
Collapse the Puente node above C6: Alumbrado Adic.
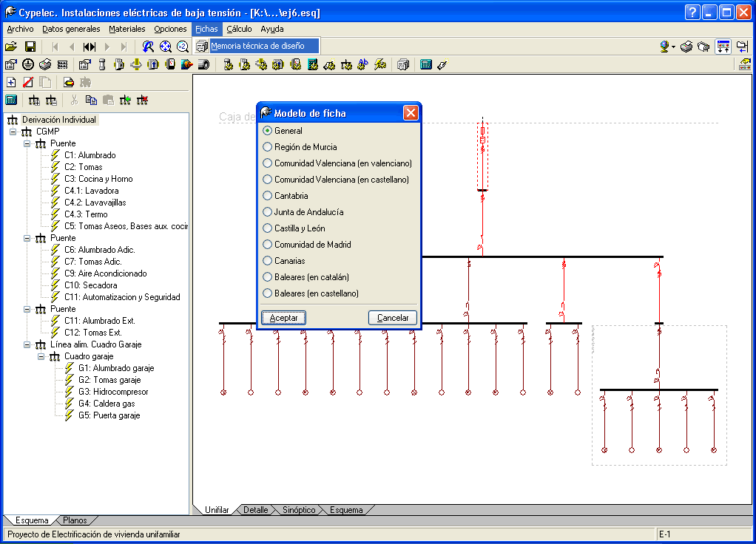coord(27,238)
